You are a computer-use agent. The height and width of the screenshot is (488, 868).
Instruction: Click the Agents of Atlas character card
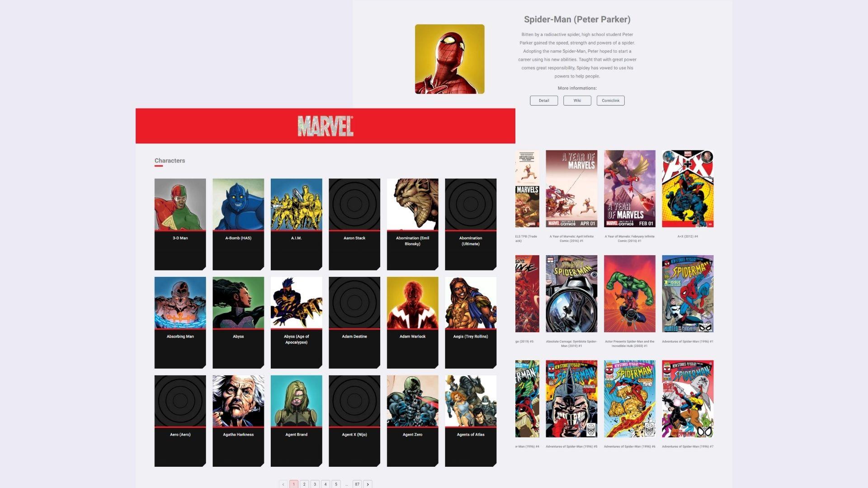[x=470, y=421]
